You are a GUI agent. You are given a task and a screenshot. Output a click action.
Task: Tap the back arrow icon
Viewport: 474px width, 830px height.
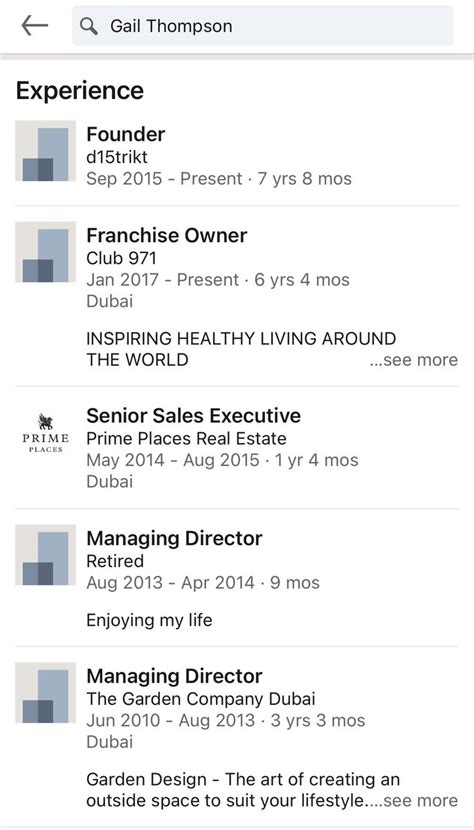pyautogui.click(x=35, y=25)
